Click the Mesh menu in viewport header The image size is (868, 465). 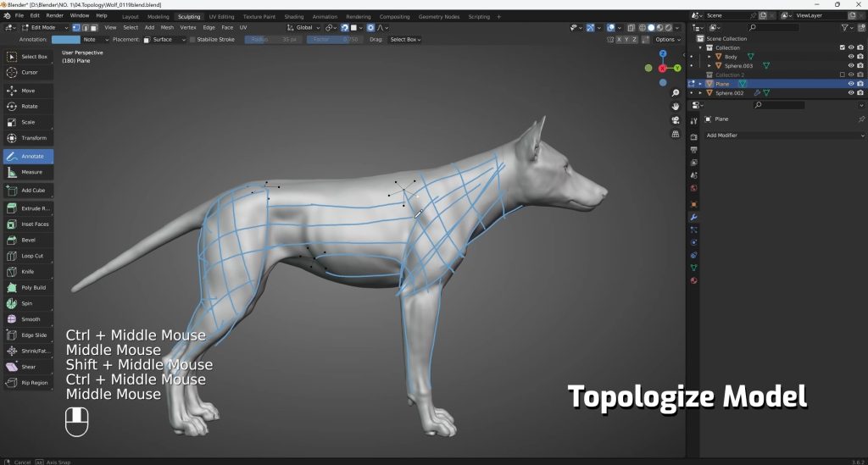pos(167,27)
